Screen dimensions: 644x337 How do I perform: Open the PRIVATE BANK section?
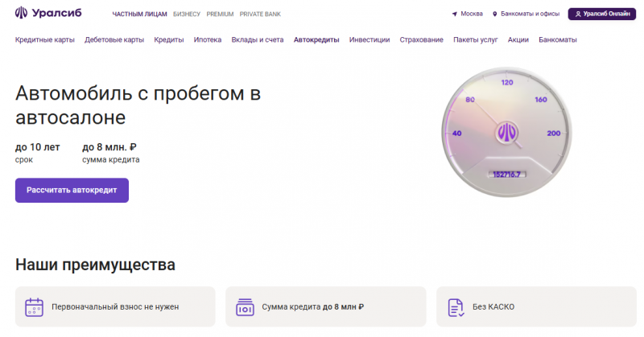click(x=260, y=14)
